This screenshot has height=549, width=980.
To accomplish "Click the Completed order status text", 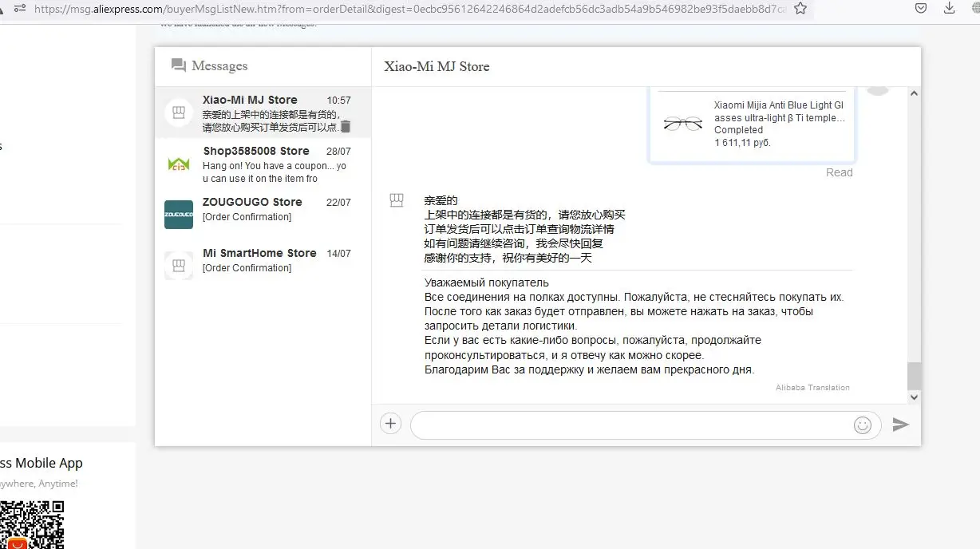I will coord(738,130).
